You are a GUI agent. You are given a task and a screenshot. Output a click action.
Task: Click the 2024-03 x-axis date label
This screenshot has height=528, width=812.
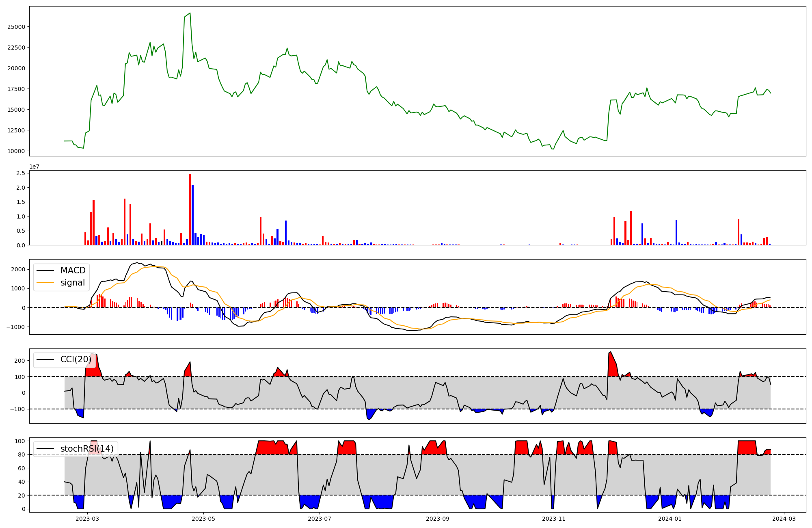click(784, 519)
